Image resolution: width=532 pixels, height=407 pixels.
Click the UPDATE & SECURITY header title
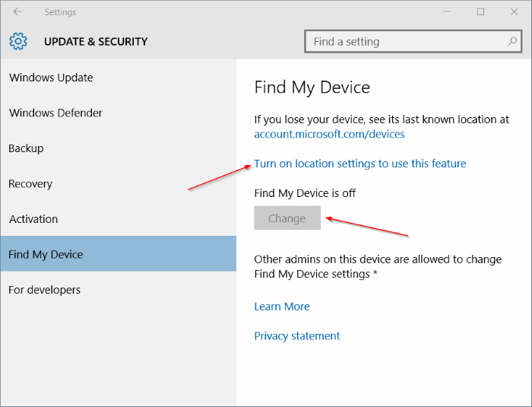(x=96, y=41)
